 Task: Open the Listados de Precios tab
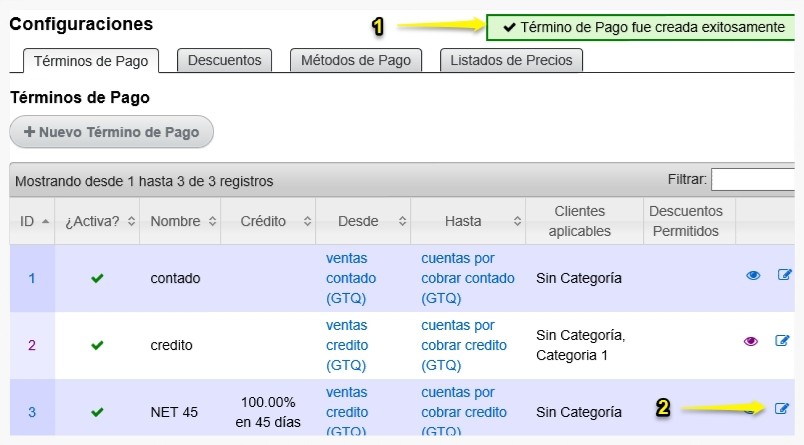(x=511, y=60)
